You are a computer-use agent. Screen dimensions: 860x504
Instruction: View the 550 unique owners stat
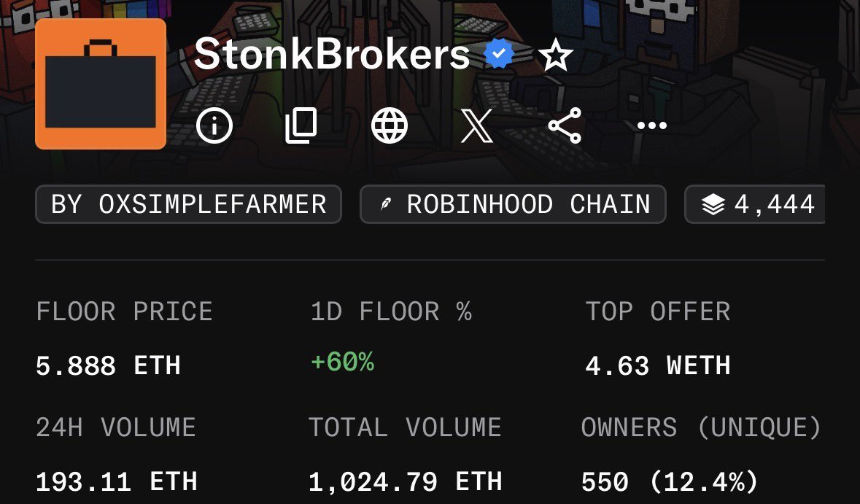[669, 481]
